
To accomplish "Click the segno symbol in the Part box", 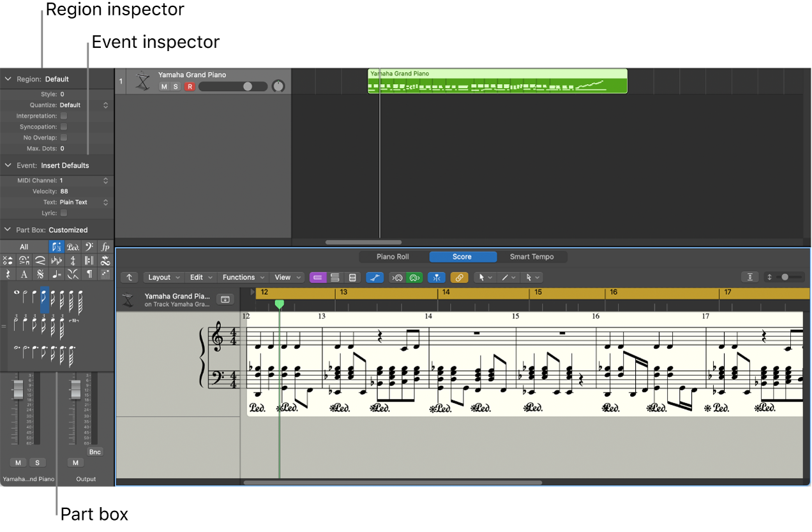I will coord(41,274).
